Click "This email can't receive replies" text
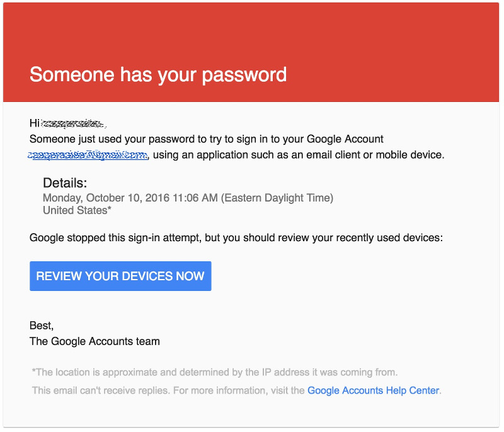Screen dimensions: 504x432 101,390
